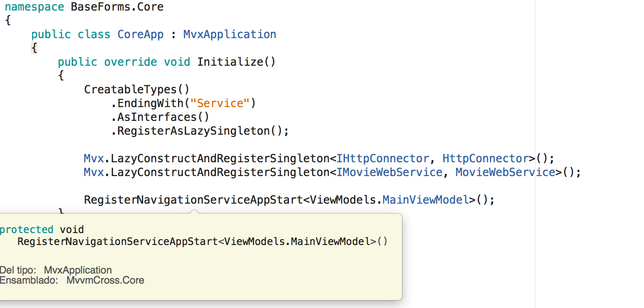Click the BaseForms.Core namespace name
644x308 pixels.
click(117, 7)
